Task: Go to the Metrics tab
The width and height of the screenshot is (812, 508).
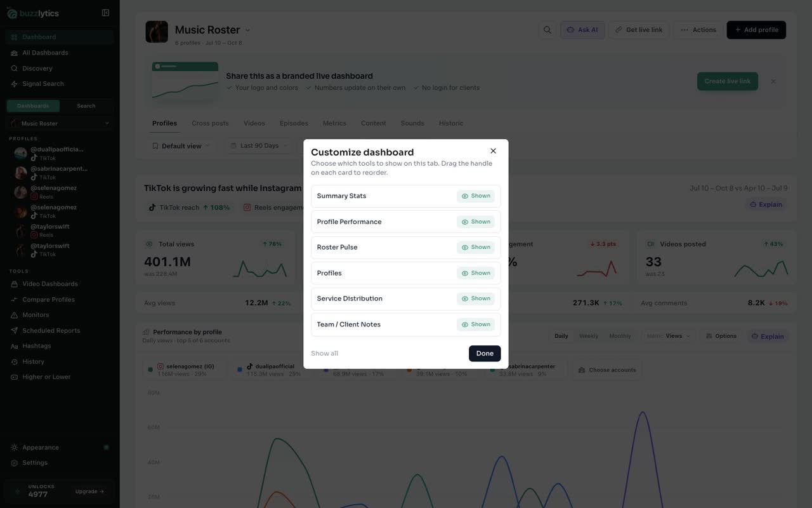Action: [x=334, y=123]
